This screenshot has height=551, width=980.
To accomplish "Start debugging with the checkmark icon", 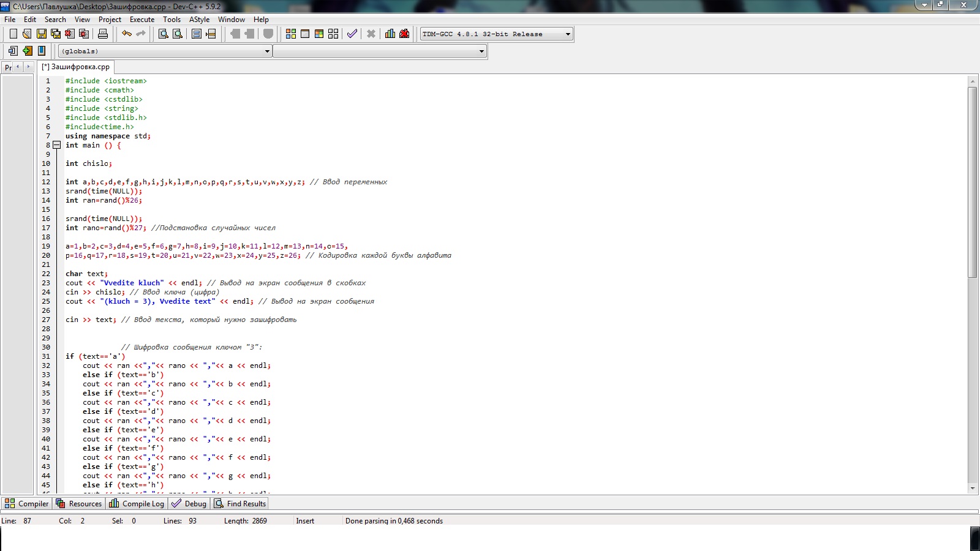I will tap(352, 34).
